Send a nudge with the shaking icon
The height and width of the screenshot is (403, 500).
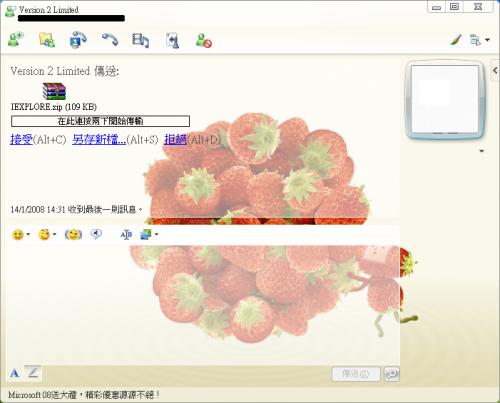click(73, 235)
